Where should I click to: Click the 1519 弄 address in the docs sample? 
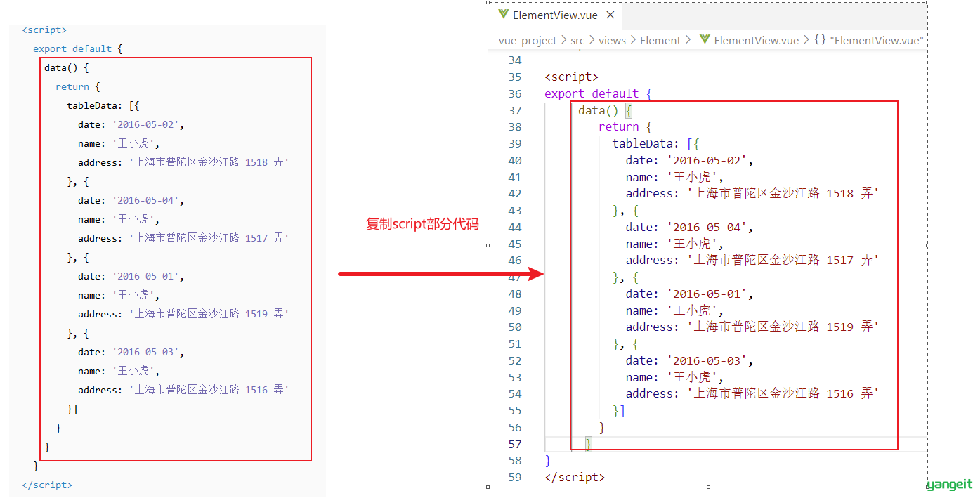(x=183, y=315)
